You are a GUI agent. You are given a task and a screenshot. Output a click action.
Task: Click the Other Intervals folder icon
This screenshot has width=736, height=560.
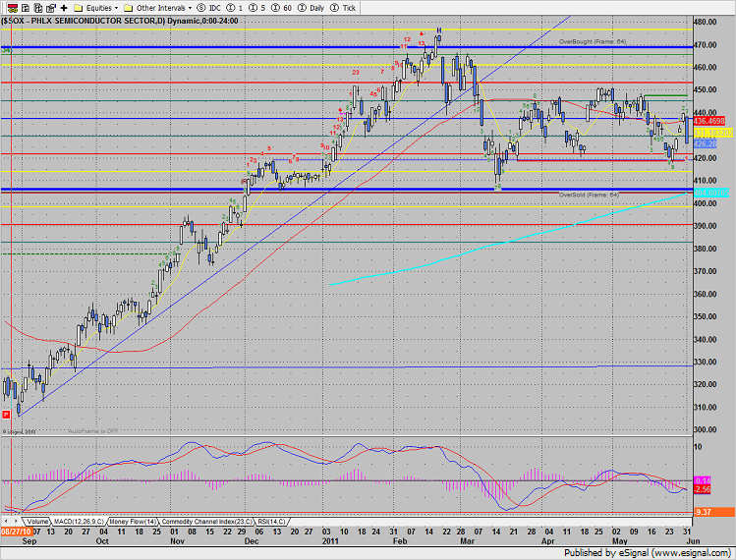[128, 8]
